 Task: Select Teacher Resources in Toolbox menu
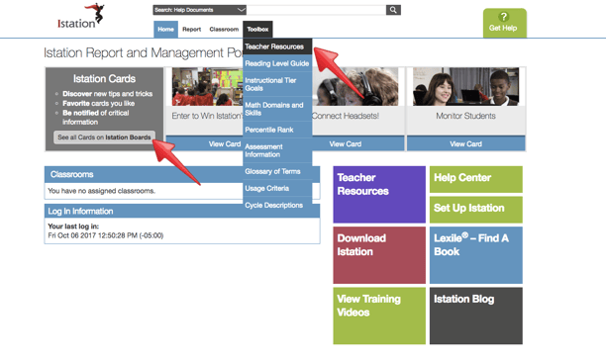pos(277,46)
